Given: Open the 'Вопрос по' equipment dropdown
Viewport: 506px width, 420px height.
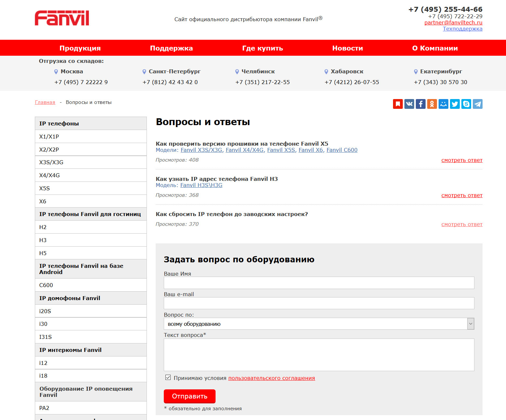Looking at the screenshot, I should pos(319,324).
